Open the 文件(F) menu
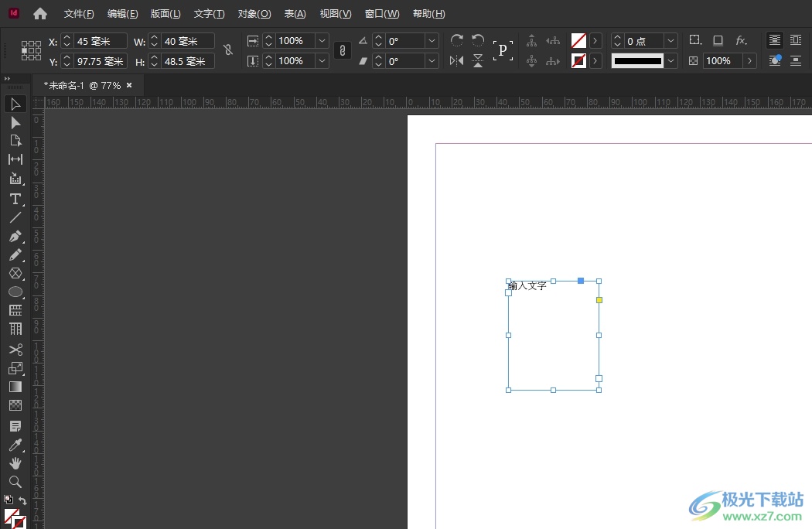Viewport: 812px width, 529px height. [79, 14]
